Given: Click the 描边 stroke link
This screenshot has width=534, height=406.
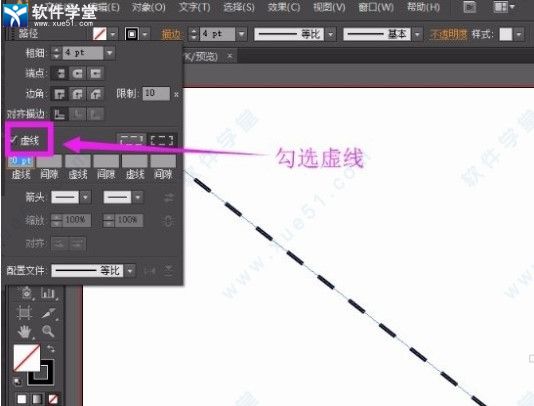Looking at the screenshot, I should click(x=171, y=34).
